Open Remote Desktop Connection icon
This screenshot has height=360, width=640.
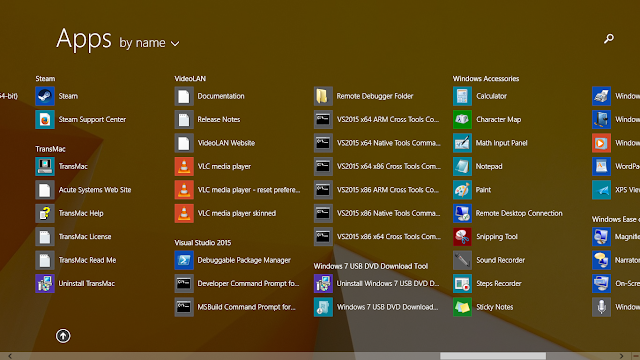click(462, 213)
